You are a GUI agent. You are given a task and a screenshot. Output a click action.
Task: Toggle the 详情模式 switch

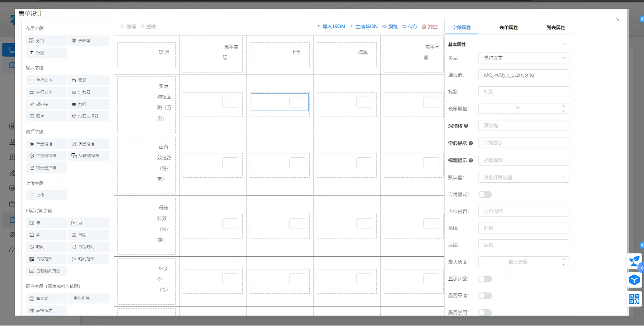point(485,195)
